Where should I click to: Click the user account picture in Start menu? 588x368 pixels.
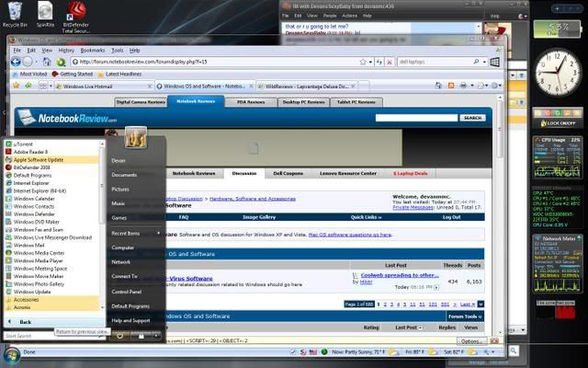(135, 137)
